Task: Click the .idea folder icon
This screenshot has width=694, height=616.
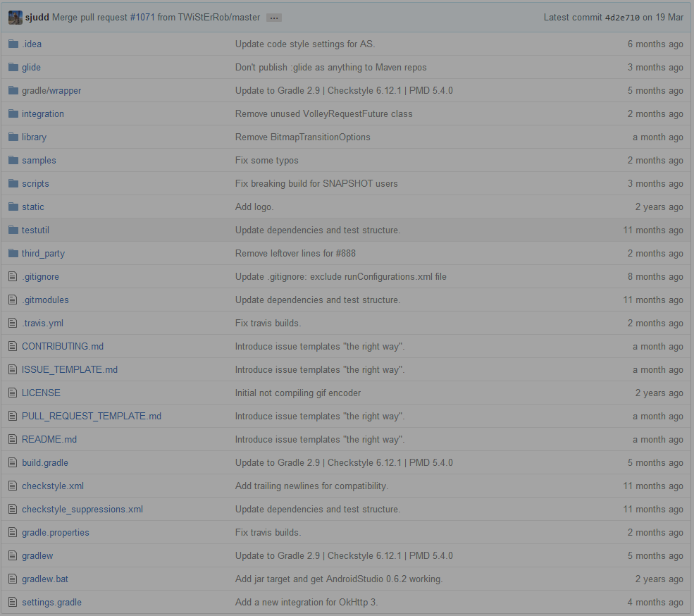Action: pyautogui.click(x=13, y=44)
